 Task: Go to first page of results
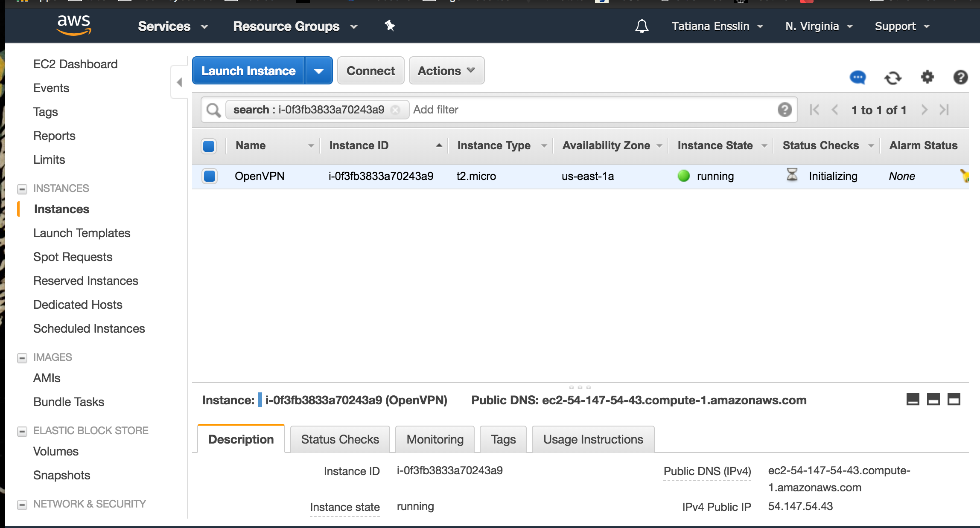coord(814,110)
